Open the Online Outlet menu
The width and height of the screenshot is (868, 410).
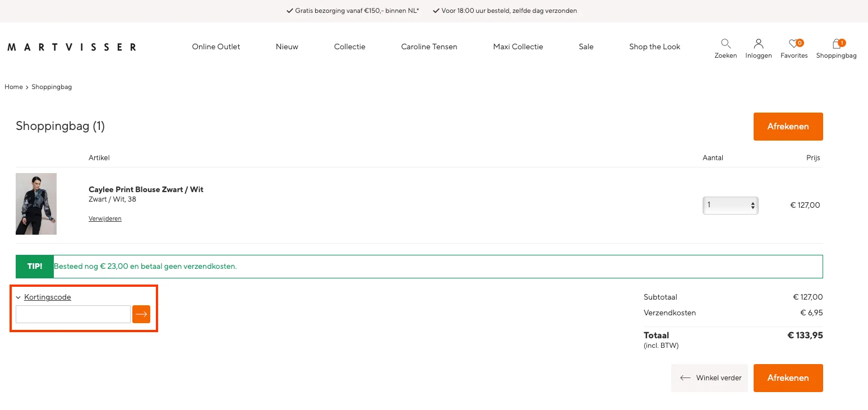pos(216,47)
